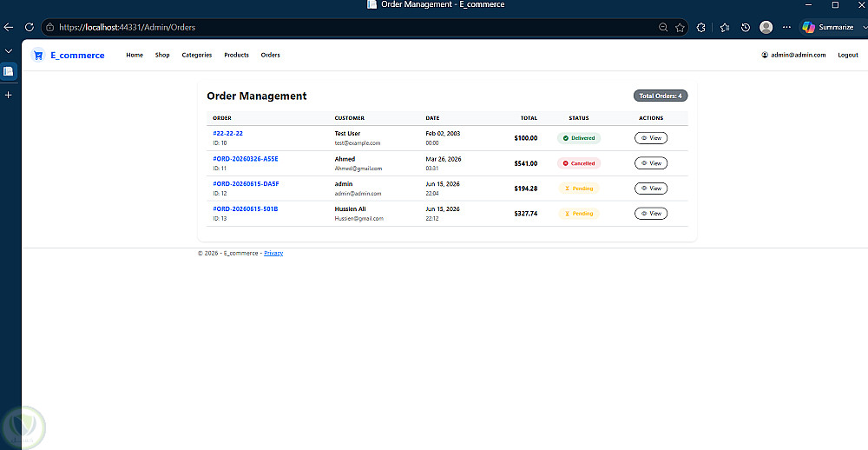Open browser extensions puzzle icon
Image resolution: width=868 pixels, height=450 pixels.
pyautogui.click(x=700, y=27)
